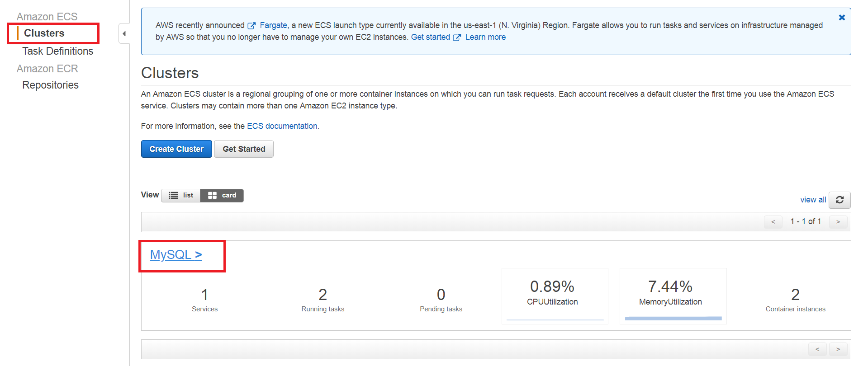Image resolution: width=868 pixels, height=366 pixels.
Task: Dismiss the Fargate announcement banner
Action: [x=842, y=18]
